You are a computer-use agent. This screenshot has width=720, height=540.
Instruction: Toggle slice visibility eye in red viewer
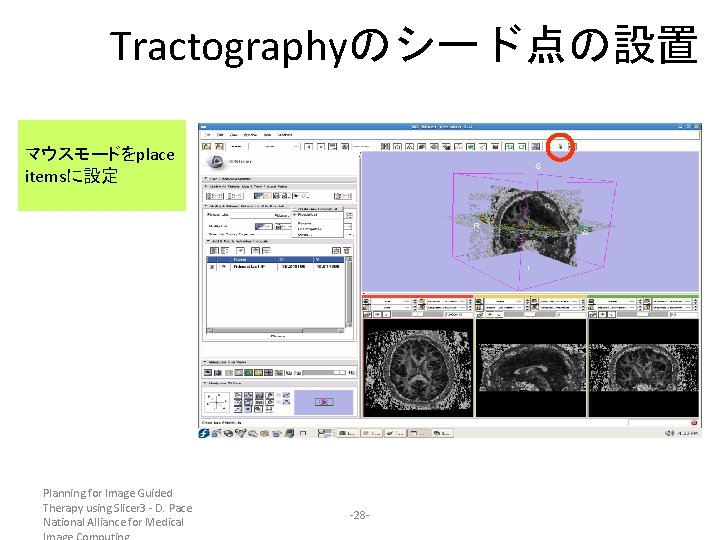377,315
